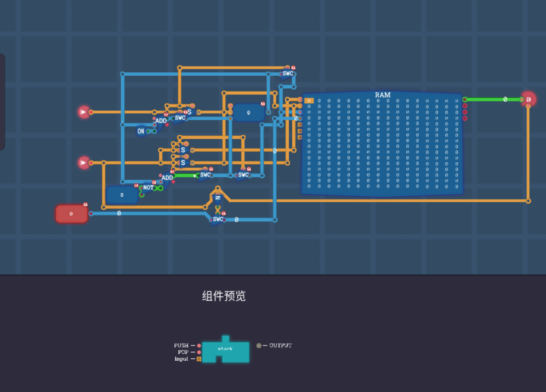Select the red 64-bit input component
The image size is (546, 392).
coord(71,214)
